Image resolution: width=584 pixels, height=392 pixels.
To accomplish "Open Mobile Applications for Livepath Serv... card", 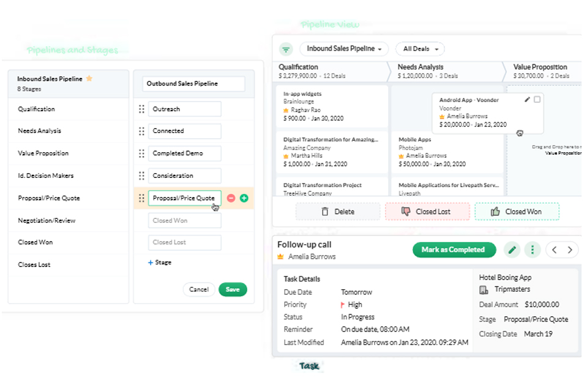I will click(447, 187).
